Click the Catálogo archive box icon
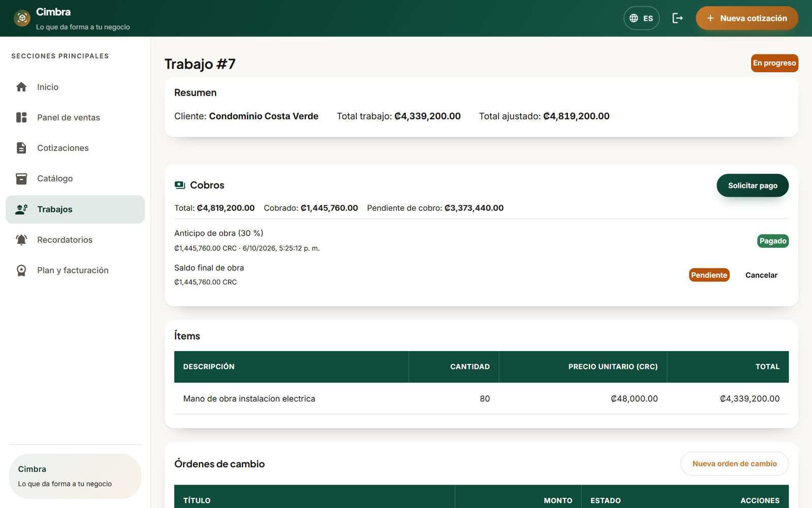 coord(21,178)
